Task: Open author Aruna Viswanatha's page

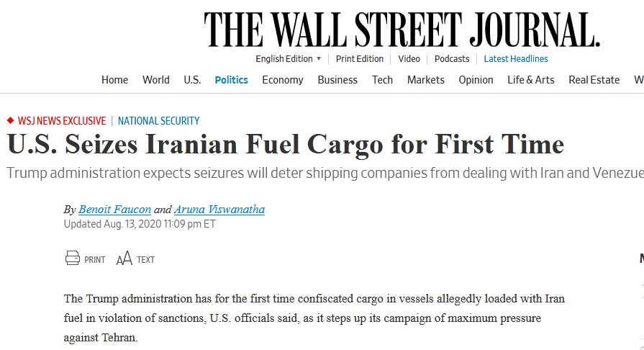Action: coord(219,210)
